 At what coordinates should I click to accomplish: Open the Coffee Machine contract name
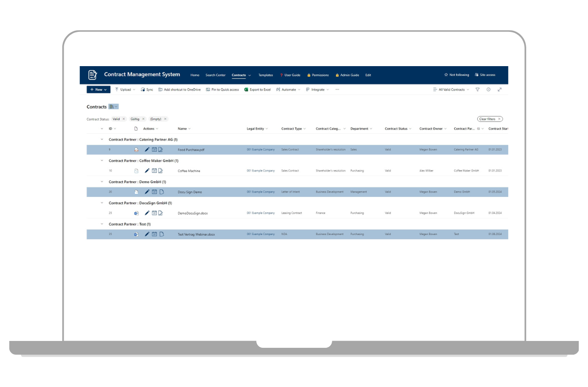(x=189, y=171)
